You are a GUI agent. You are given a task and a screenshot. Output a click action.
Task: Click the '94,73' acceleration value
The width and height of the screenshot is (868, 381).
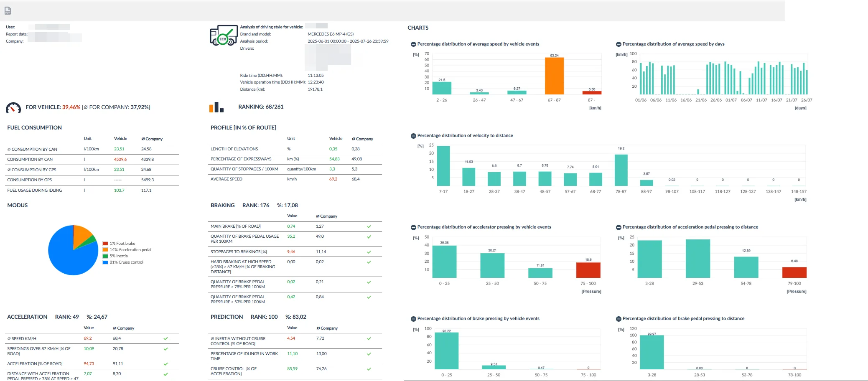coord(89,364)
